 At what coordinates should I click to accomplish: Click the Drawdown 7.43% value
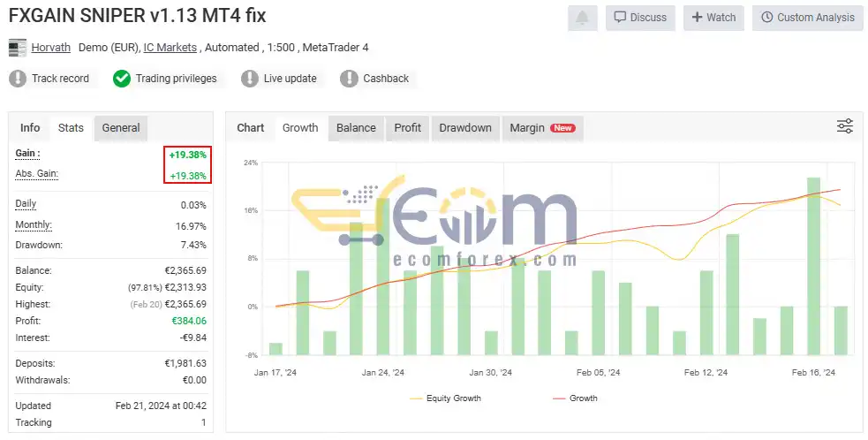point(193,245)
